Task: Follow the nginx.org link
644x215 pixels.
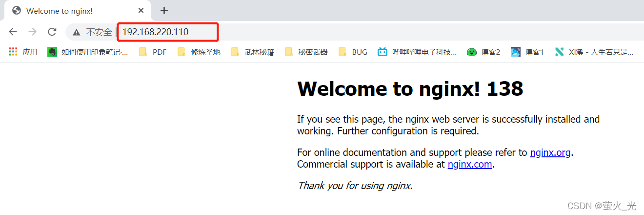Action: [550, 152]
